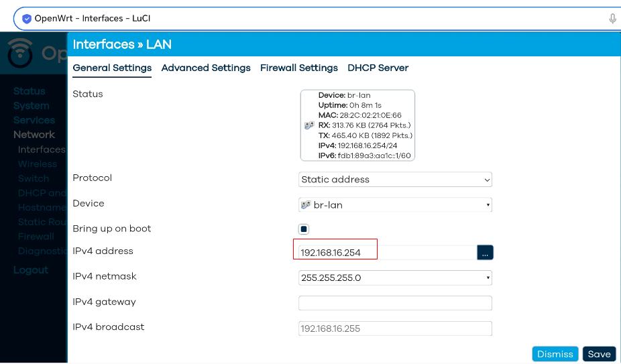Switch to the DHCP Server tab

(378, 68)
